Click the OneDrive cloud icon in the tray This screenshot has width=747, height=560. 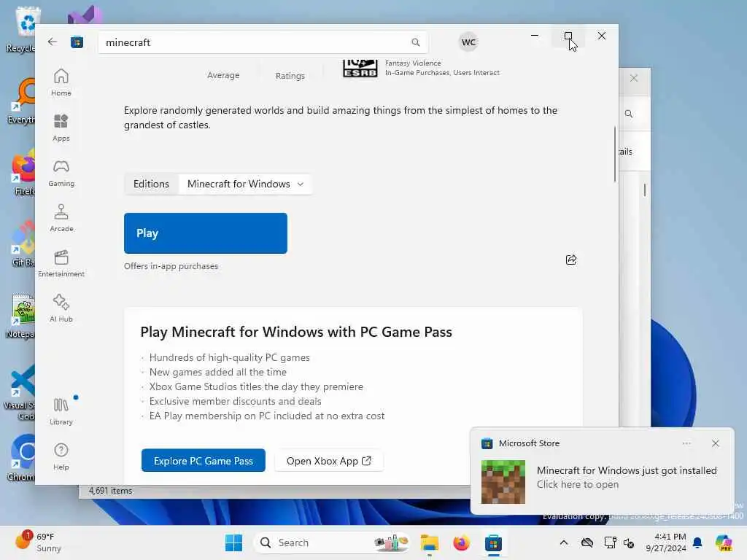point(587,542)
